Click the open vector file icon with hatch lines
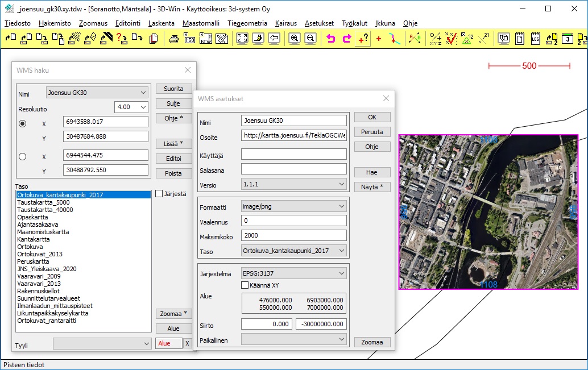Viewport: 588px width, 370px height. pyautogui.click(x=74, y=38)
